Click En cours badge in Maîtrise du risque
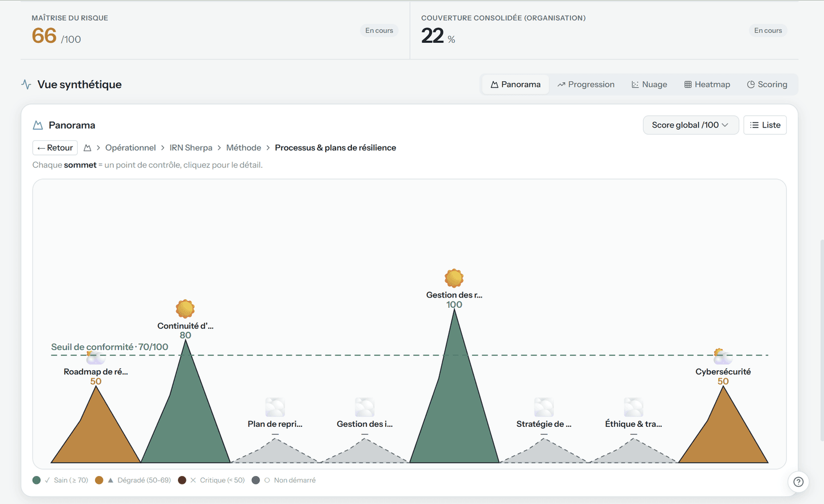Screen dimensions: 824x504 click(379, 30)
